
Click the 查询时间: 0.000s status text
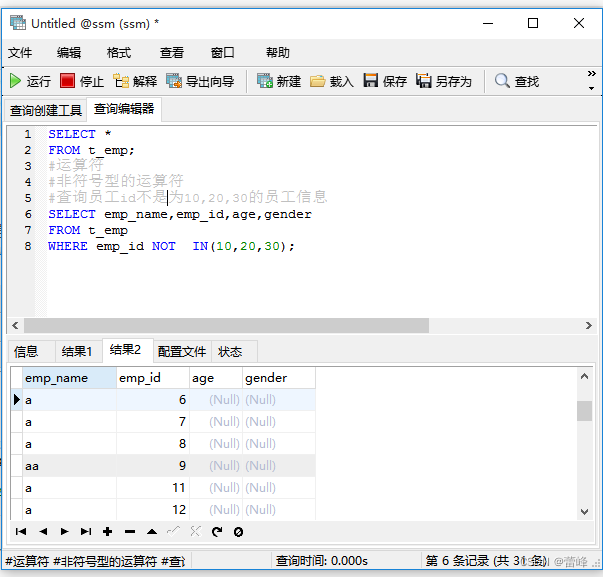[x=321, y=560]
